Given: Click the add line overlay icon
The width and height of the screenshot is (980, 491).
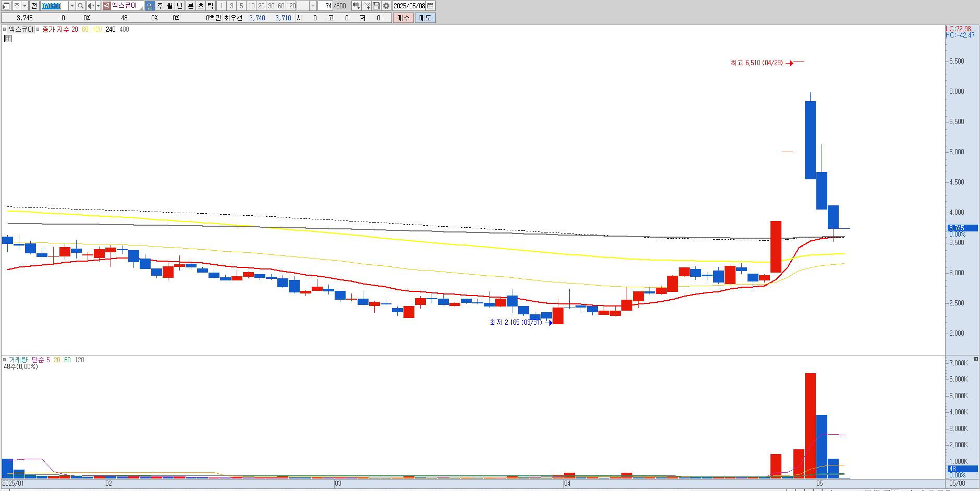Looking at the screenshot, I should click(366, 6).
